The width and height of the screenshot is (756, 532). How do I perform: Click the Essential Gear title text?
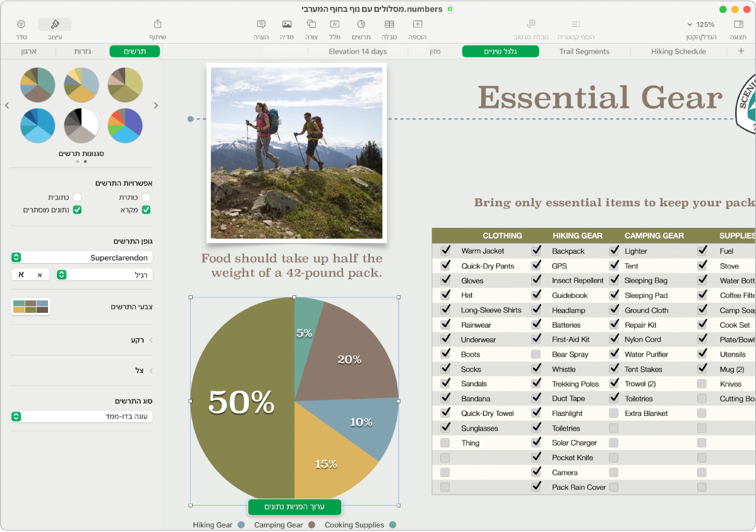(x=600, y=97)
